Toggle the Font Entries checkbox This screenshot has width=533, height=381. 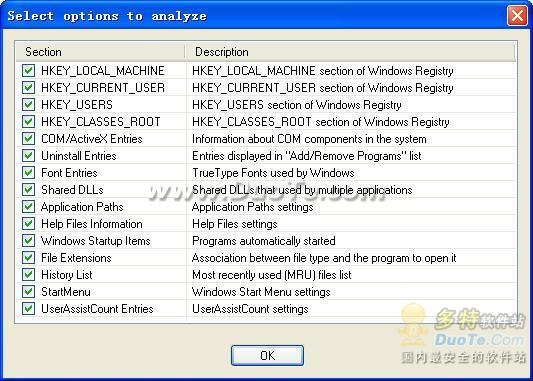click(29, 173)
